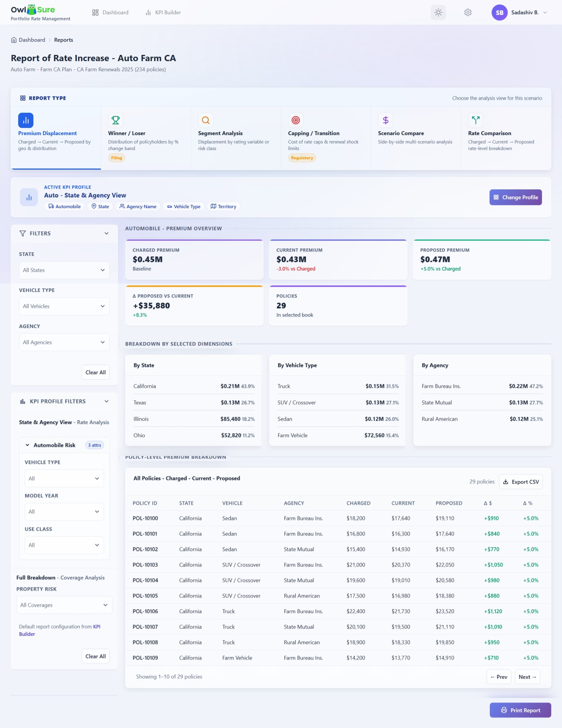This screenshot has width=562, height=728.
Task: Click the Segment Analysis magnifier icon
Action: [206, 120]
